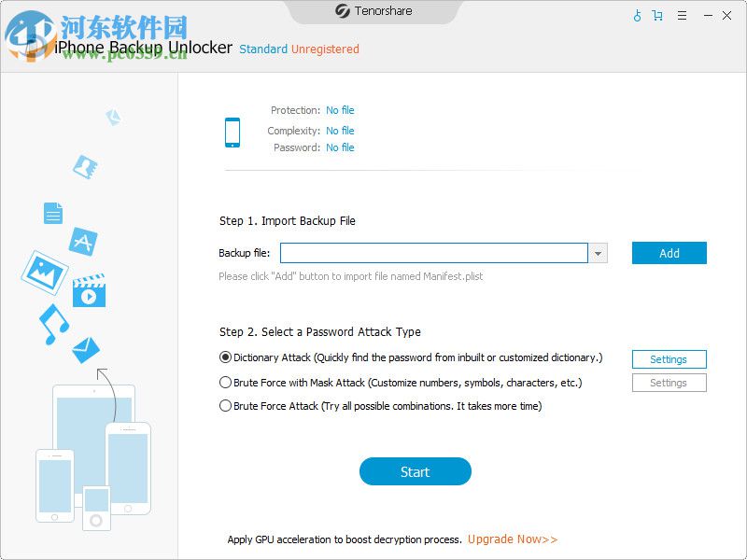Open Settings for Dictionary Attack
Screen dimensions: 747x560
(669, 358)
